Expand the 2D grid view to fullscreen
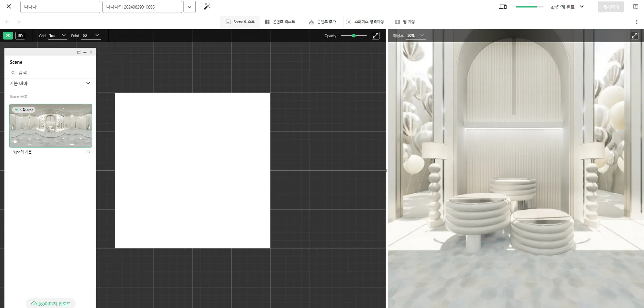 pos(375,36)
